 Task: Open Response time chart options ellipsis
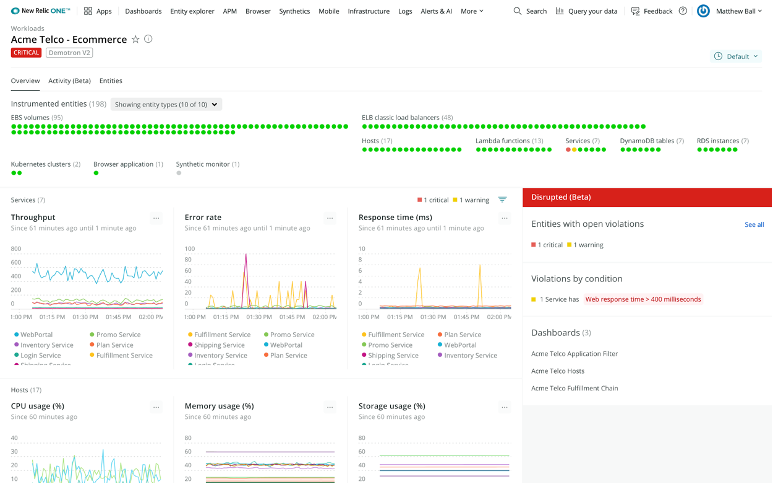[x=504, y=218]
